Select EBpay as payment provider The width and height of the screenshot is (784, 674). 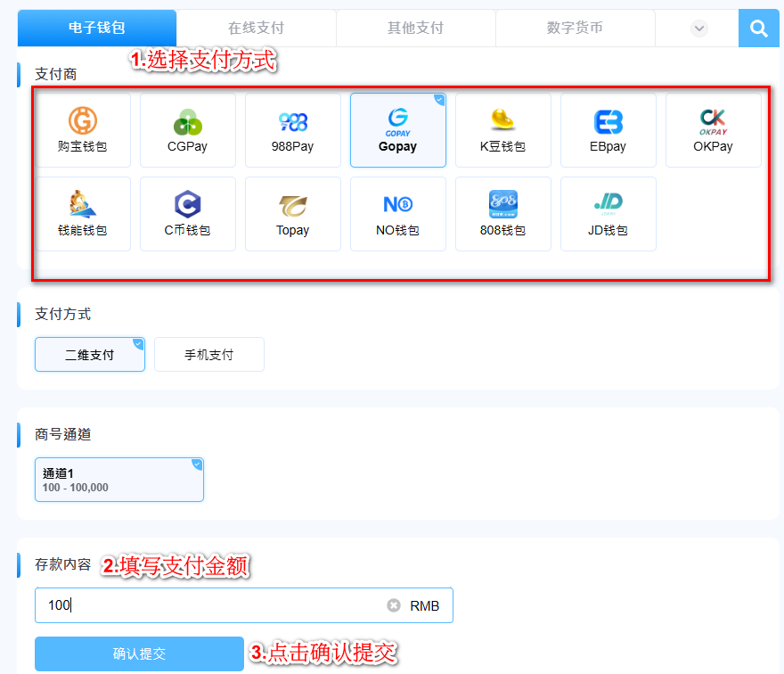[x=608, y=130]
